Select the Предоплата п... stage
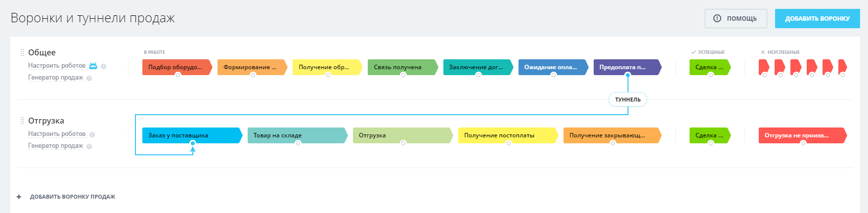This screenshot has height=213, width=868. tap(627, 67)
